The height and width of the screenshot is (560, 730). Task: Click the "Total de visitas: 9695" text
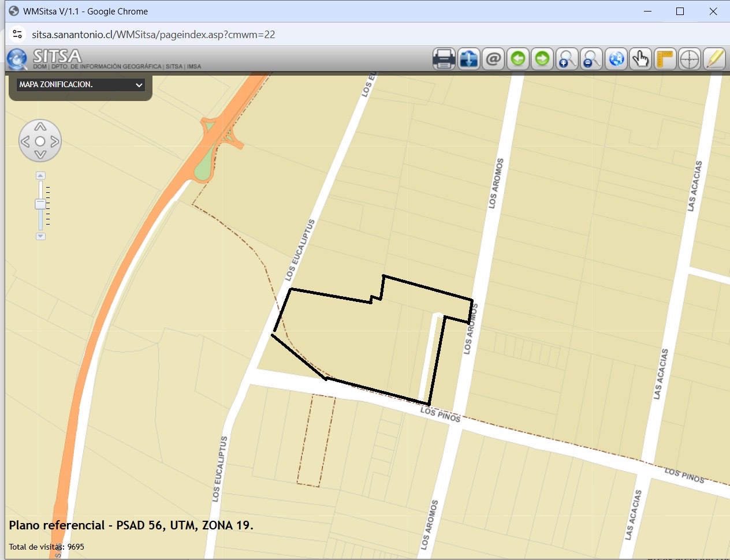point(46,547)
